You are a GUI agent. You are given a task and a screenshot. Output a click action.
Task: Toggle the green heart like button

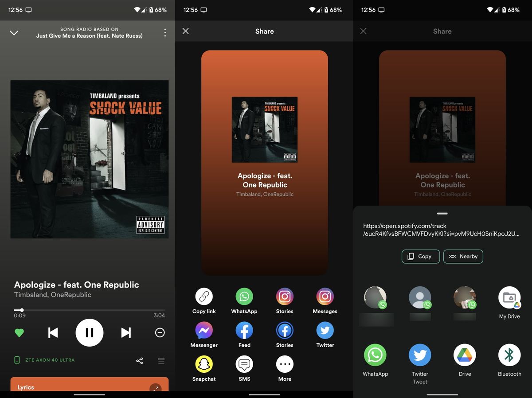[x=19, y=332]
